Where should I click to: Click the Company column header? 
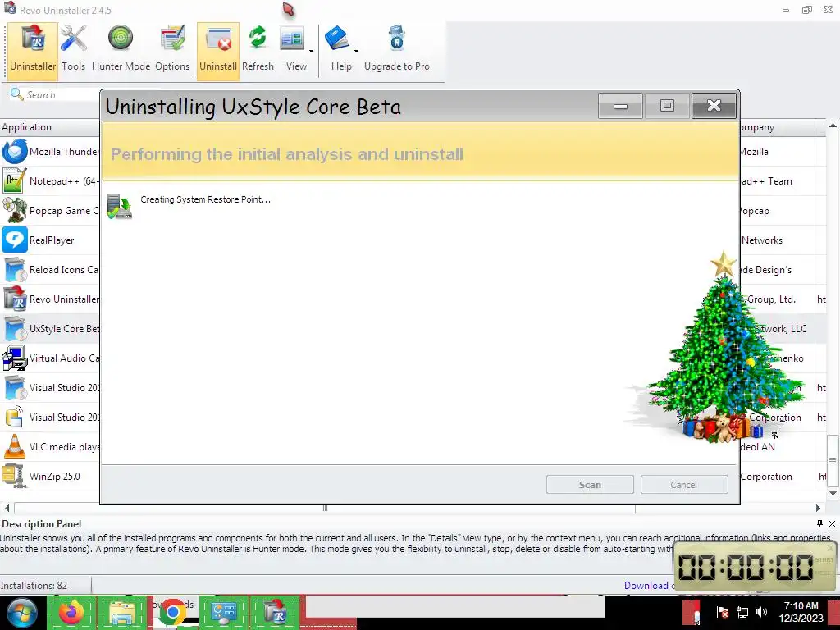(x=778, y=127)
